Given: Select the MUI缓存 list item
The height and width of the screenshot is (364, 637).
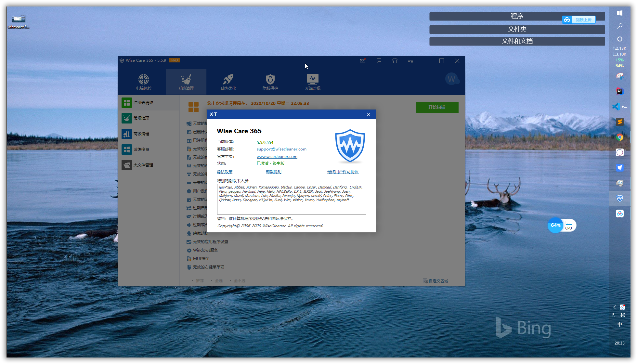Looking at the screenshot, I should tap(198, 259).
